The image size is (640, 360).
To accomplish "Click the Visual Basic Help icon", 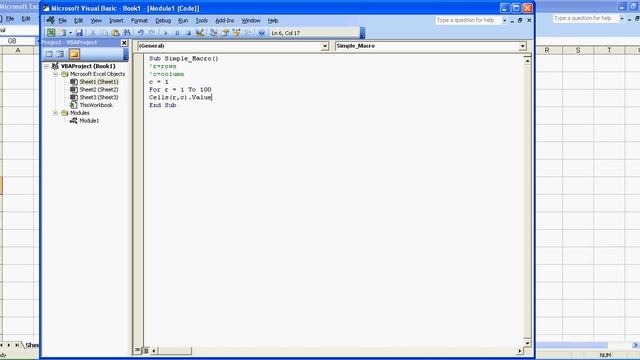I will click(x=262, y=33).
